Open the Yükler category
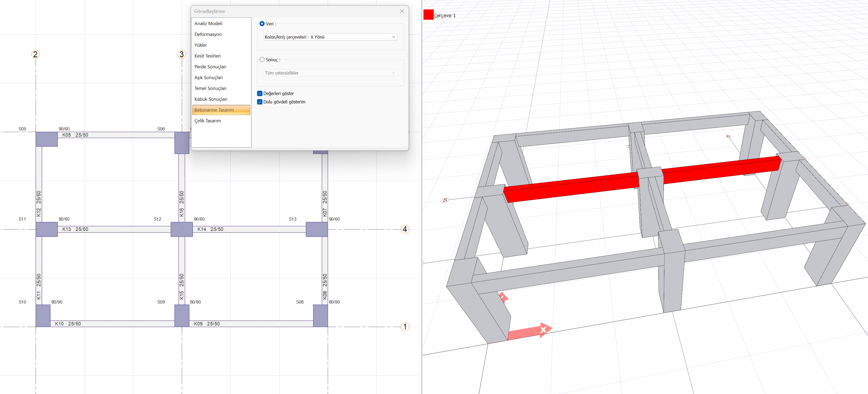The image size is (868, 394). click(x=200, y=45)
